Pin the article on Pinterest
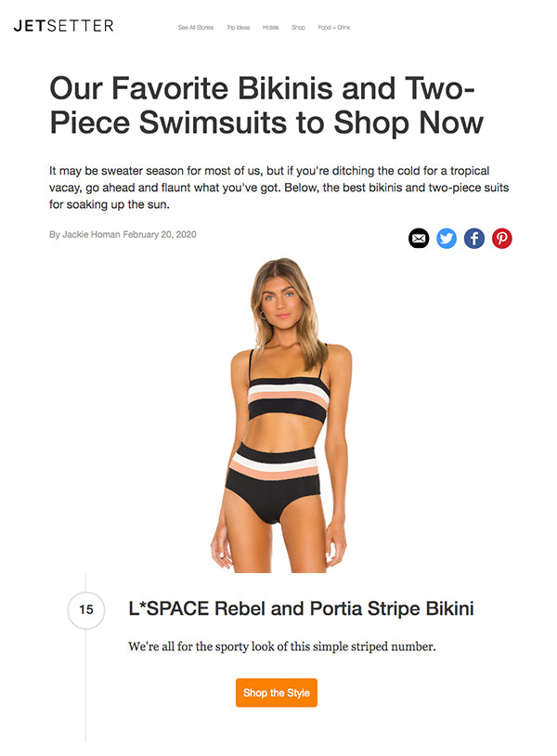 point(501,238)
